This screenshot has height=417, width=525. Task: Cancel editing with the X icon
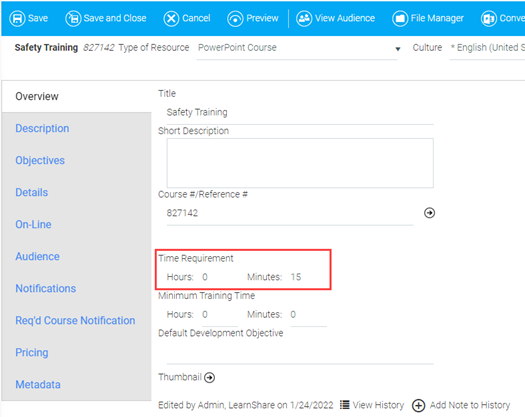click(171, 18)
